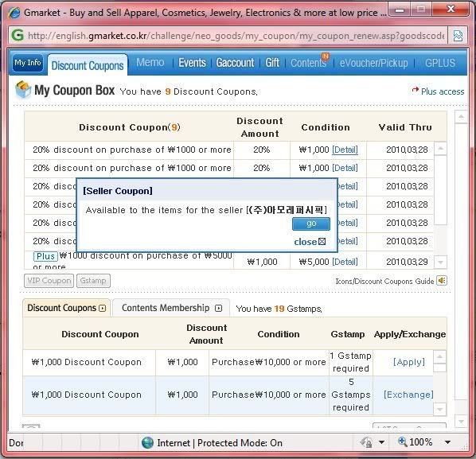
Task: Click the red arrow beside Plus access
Action: pyautogui.click(x=415, y=90)
